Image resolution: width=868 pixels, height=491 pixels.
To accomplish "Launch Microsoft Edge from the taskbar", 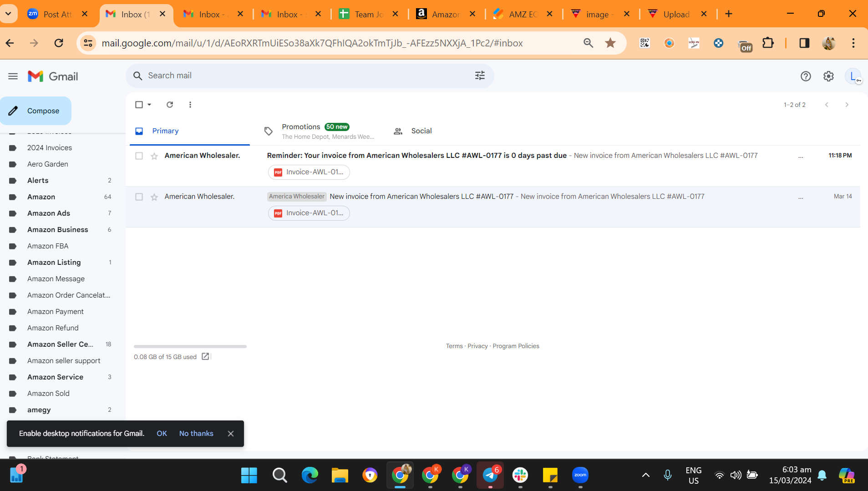I will click(x=310, y=476).
